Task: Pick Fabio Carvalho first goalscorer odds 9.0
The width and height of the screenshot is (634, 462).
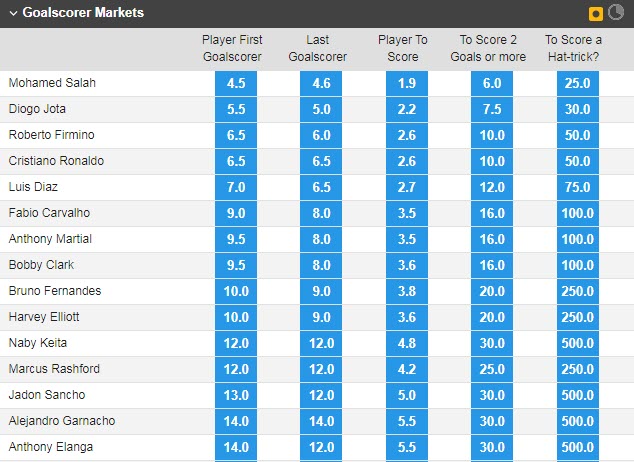Action: click(x=236, y=213)
